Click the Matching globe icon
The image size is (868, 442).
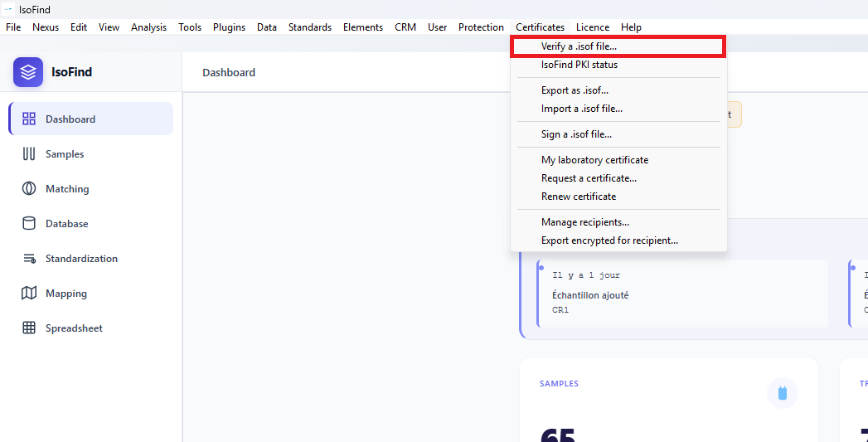point(29,188)
